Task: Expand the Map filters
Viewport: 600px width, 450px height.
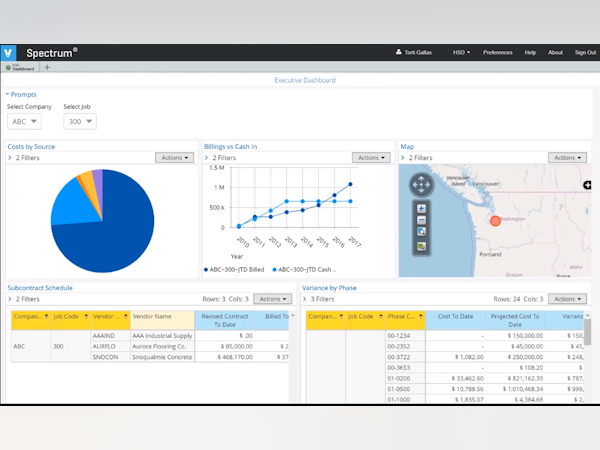Action: coord(403,158)
